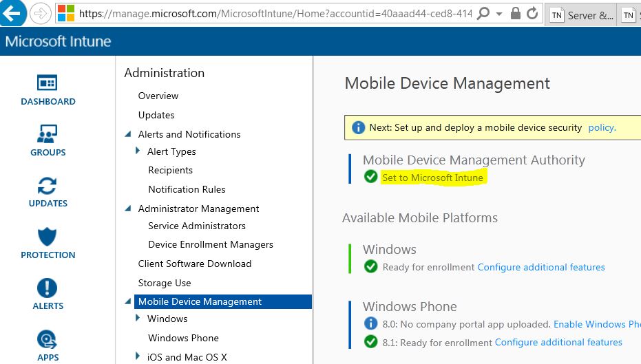Click the green check for Windows enrollment
The width and height of the screenshot is (641, 364).
pos(371,266)
